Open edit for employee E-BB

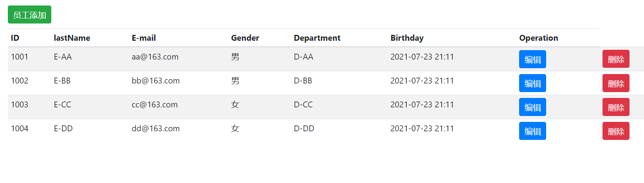(532, 83)
